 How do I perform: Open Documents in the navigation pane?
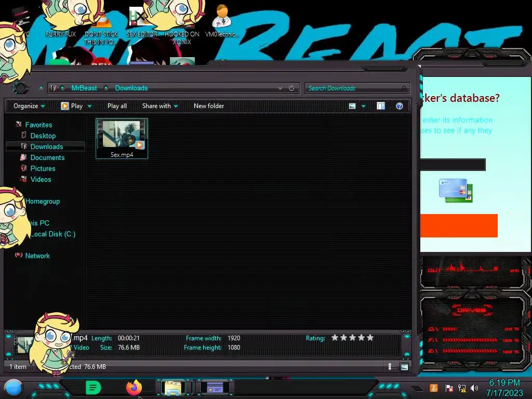(x=47, y=157)
